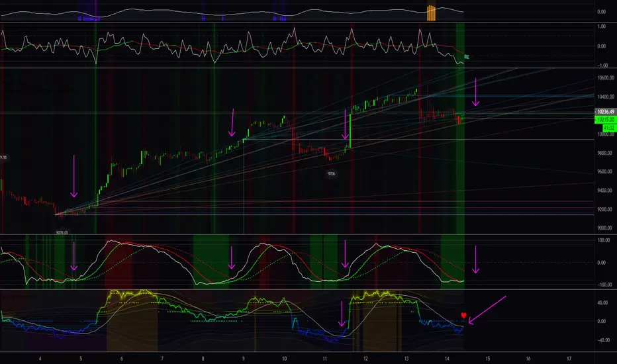Select the magenta arrow above the 10236.49 price level
Viewport: 617px width, 364px height.
tap(476, 92)
